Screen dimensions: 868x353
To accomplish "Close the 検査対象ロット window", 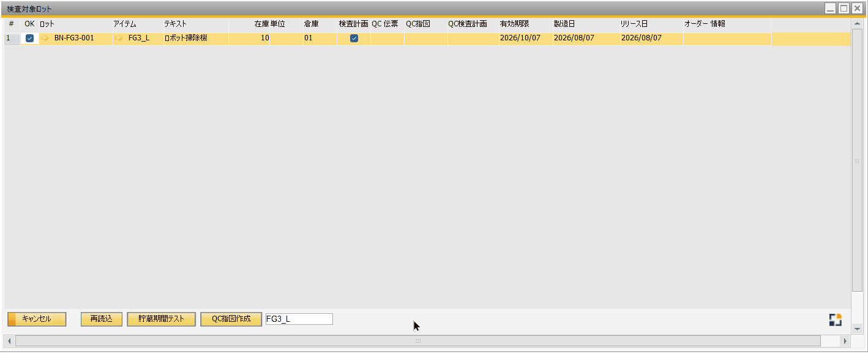I will click(x=858, y=9).
